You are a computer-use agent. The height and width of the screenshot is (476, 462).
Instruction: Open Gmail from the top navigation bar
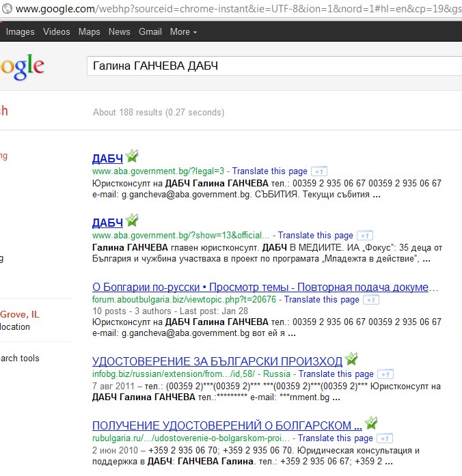[150, 32]
